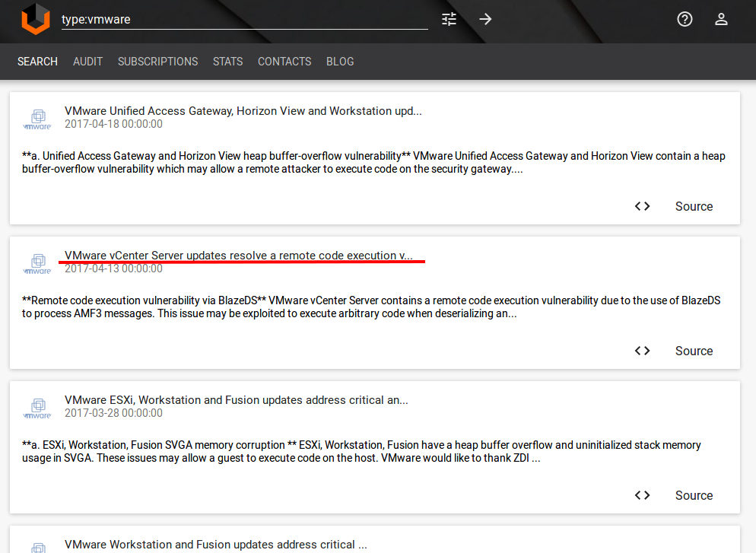Show code view for vCenter Server card
This screenshot has width=756, height=553.
(x=642, y=351)
